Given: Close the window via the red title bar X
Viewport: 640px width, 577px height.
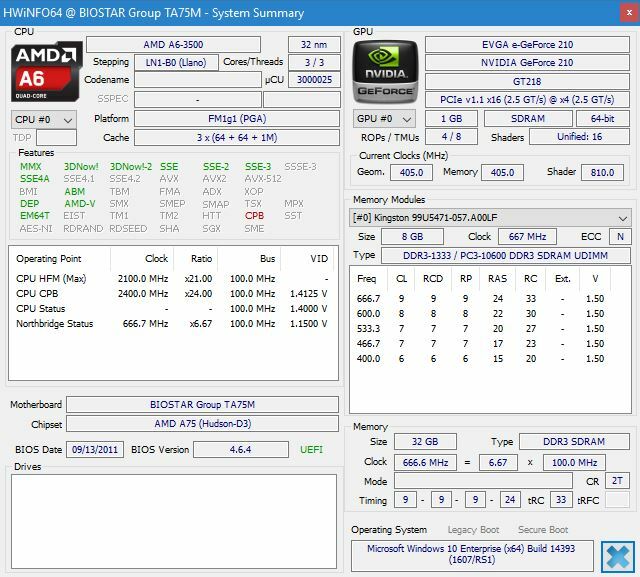Looking at the screenshot, I should click(629, 13).
